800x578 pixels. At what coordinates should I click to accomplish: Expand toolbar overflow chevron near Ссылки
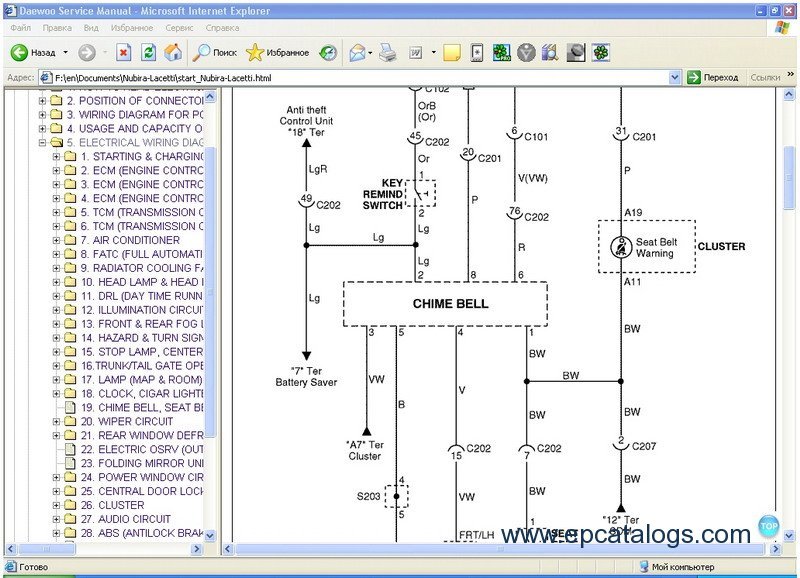[791, 74]
